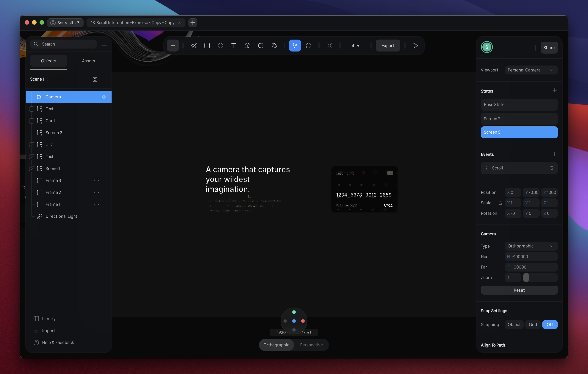Select the AI generate sparkle tool

[x=194, y=45]
